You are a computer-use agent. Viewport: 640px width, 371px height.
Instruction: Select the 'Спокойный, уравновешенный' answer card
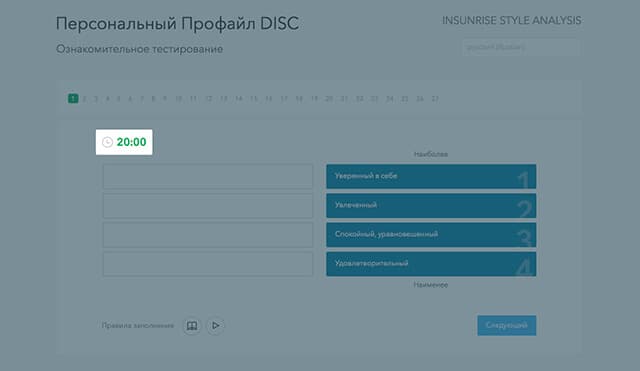[x=431, y=235]
